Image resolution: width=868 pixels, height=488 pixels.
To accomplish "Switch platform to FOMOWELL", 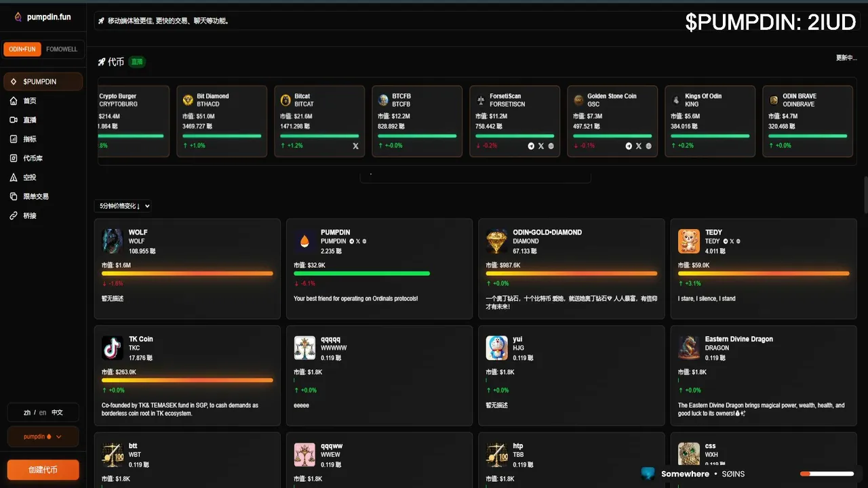I will (x=62, y=49).
